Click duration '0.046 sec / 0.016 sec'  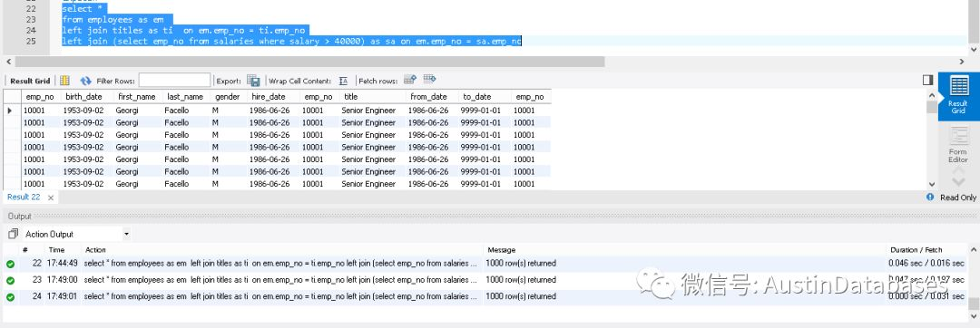926,263
